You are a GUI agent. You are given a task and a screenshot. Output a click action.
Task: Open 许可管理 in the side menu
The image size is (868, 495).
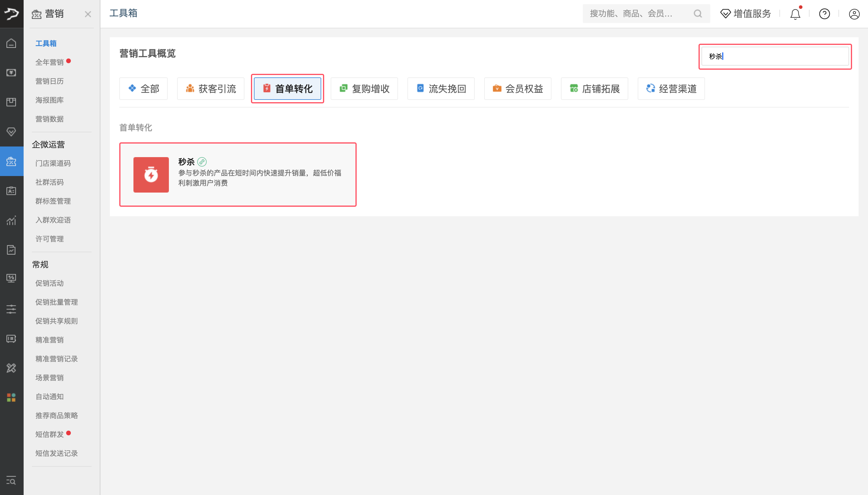tap(50, 239)
